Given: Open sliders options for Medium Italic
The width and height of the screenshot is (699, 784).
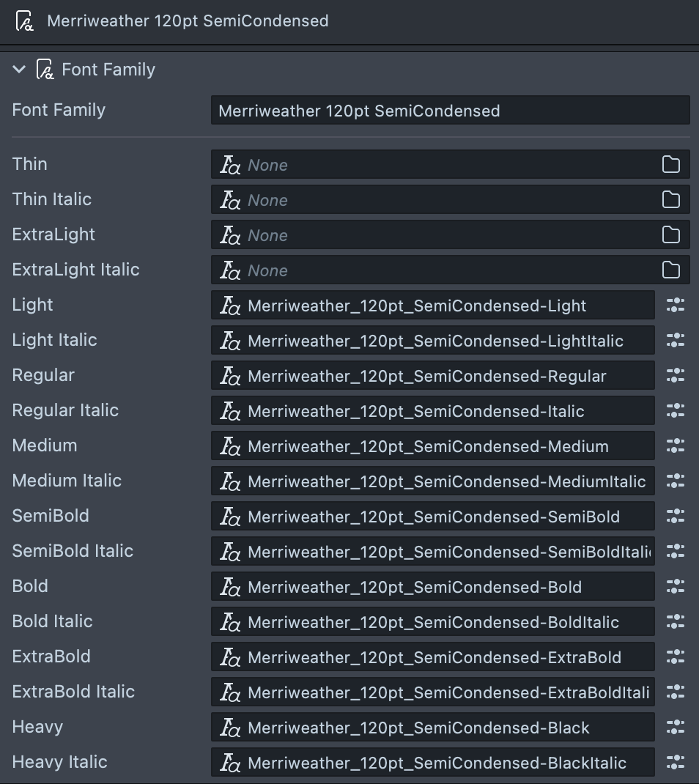Looking at the screenshot, I should [675, 481].
